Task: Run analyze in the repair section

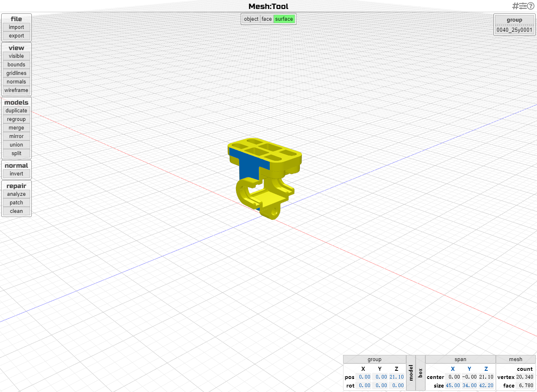Action: point(16,194)
